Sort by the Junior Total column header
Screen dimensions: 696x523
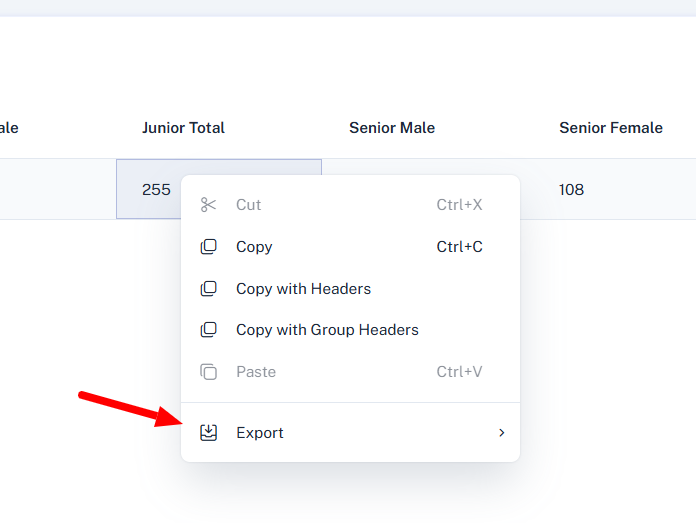pos(183,128)
